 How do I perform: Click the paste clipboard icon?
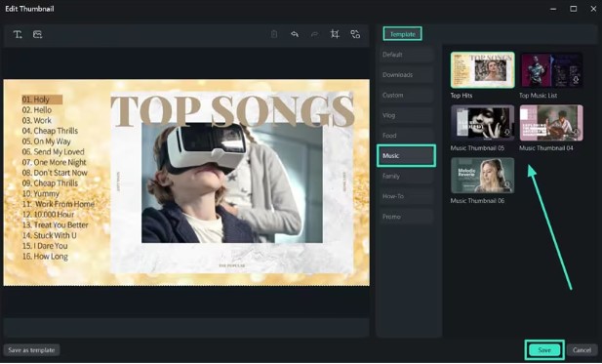[x=274, y=34]
